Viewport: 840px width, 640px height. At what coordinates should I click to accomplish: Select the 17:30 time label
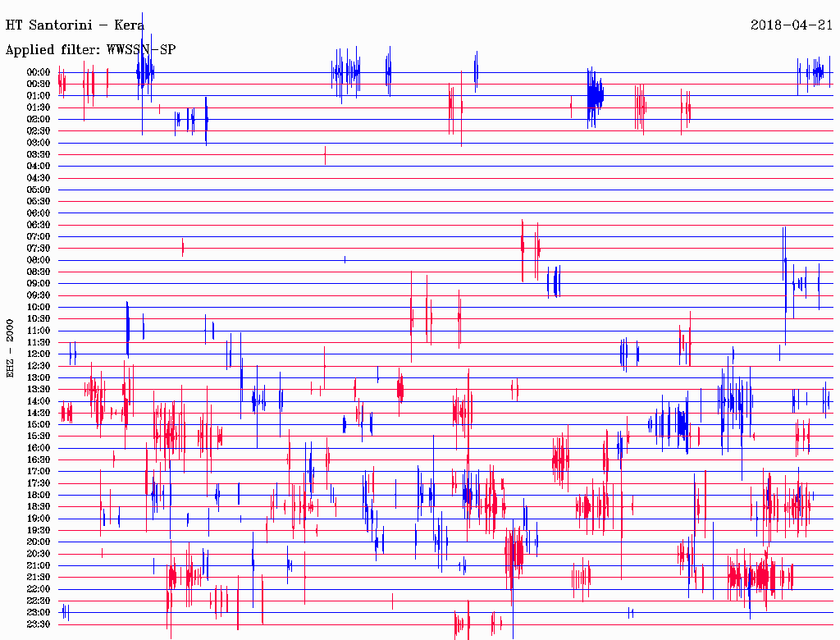pos(39,483)
